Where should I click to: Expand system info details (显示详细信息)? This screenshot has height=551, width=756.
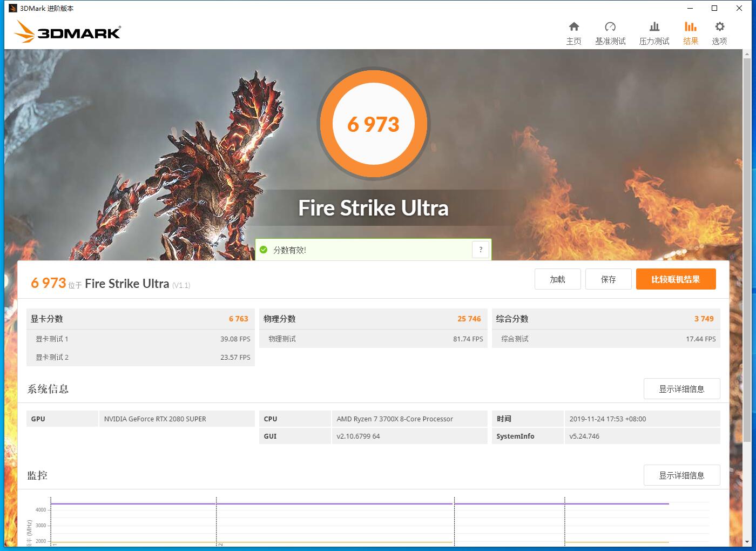click(681, 389)
